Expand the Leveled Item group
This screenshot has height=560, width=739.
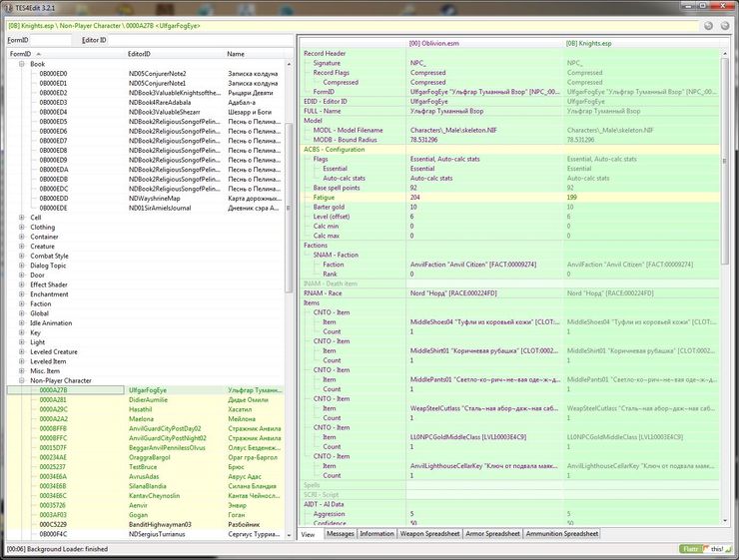[x=22, y=361]
